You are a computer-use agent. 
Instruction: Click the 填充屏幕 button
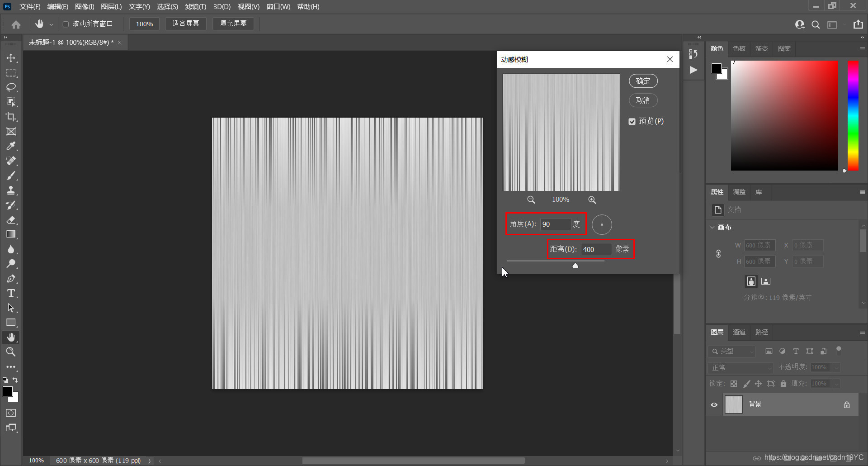point(233,24)
